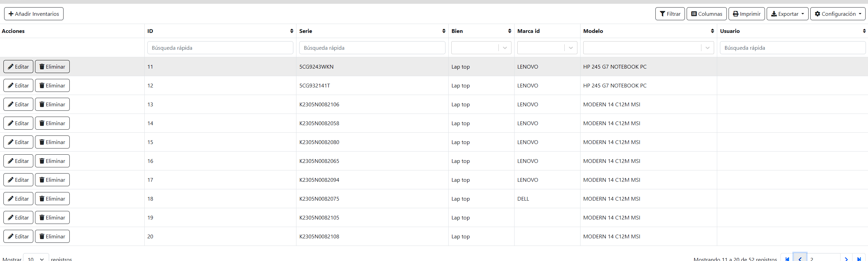Open the Bien filter dropdown
868x261 pixels.
505,48
